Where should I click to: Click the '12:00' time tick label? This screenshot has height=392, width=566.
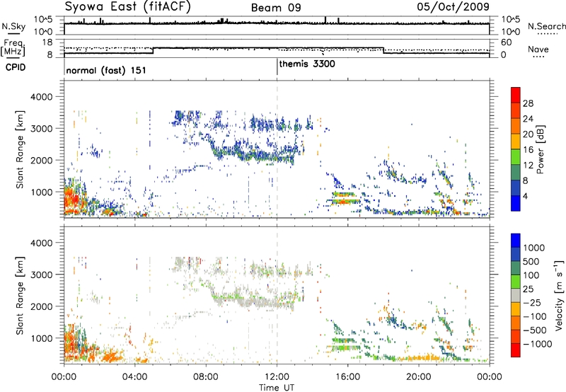(277, 377)
